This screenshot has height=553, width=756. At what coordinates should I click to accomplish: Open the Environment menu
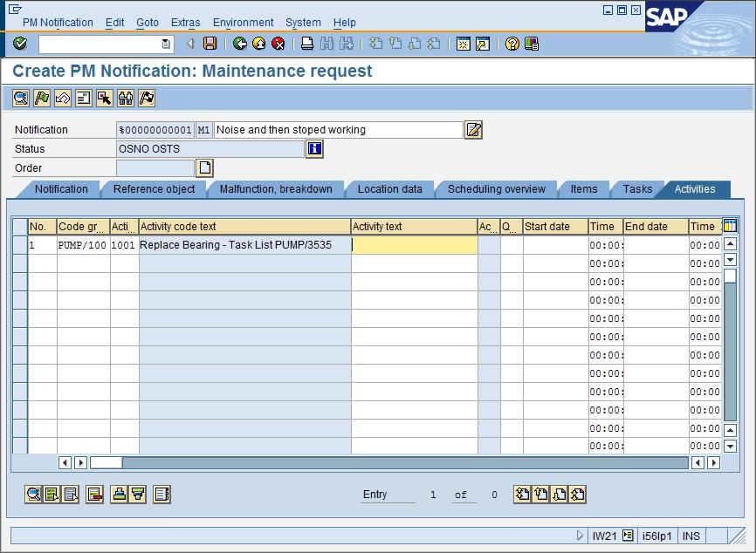coord(243,22)
